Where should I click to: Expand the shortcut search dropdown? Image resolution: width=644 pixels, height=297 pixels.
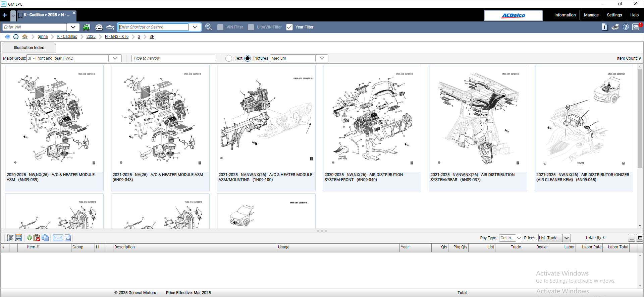point(195,27)
